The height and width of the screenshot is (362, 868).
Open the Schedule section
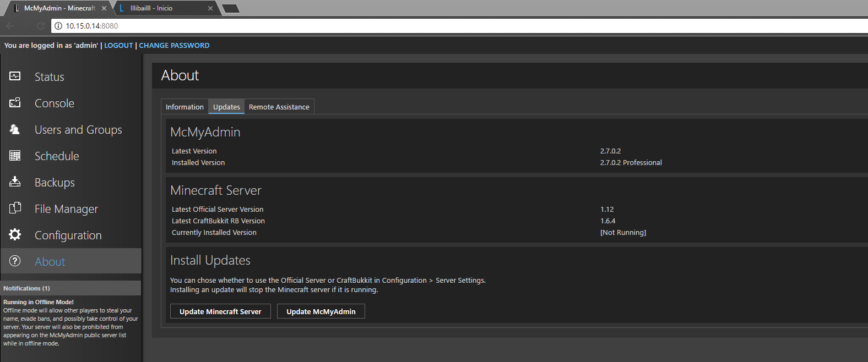tap(57, 156)
